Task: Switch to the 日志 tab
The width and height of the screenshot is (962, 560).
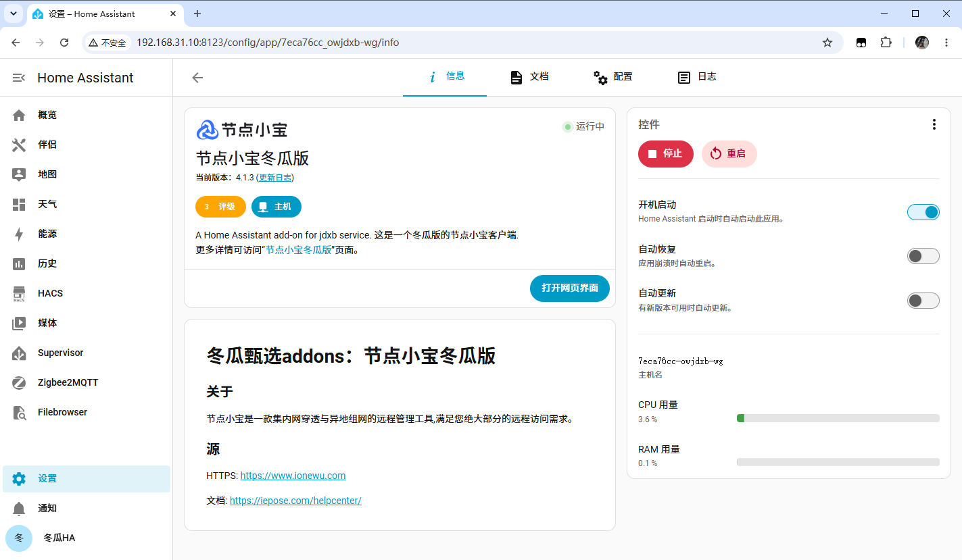Action: (x=696, y=77)
